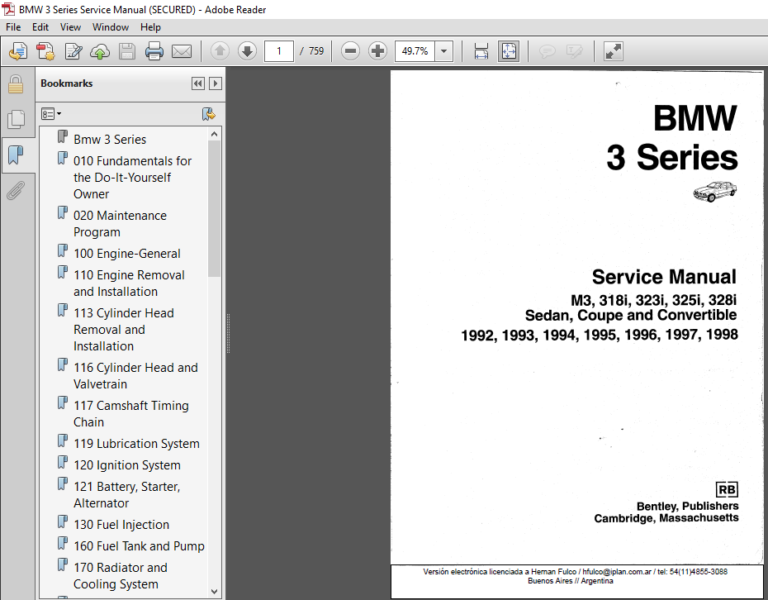This screenshot has height=600, width=768.
Task: Click bookmarks scrollbar up arrow
Action: pyautogui.click(x=214, y=134)
